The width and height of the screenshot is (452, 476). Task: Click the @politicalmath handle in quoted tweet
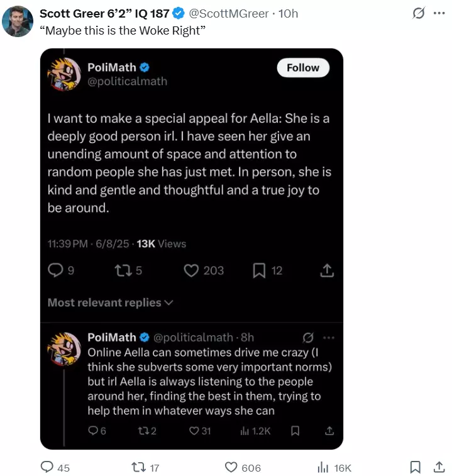pos(127,81)
